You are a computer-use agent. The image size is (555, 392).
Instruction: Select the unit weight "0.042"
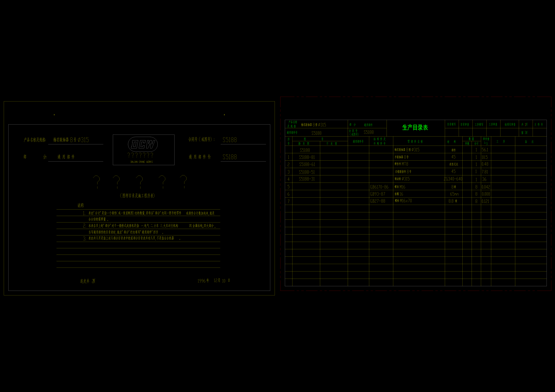[x=486, y=187]
